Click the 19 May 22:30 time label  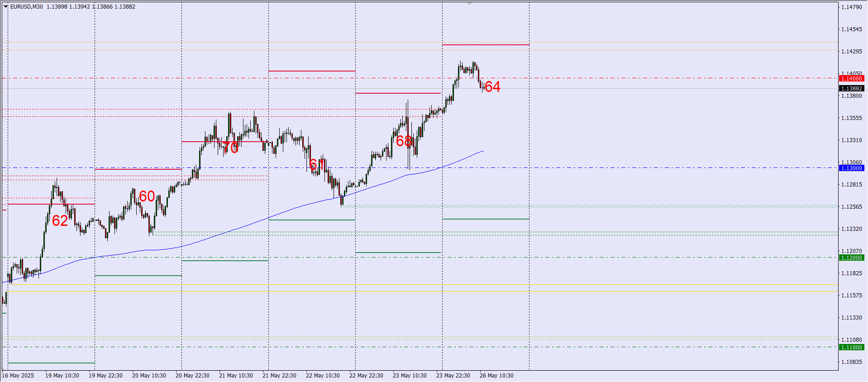point(105,376)
